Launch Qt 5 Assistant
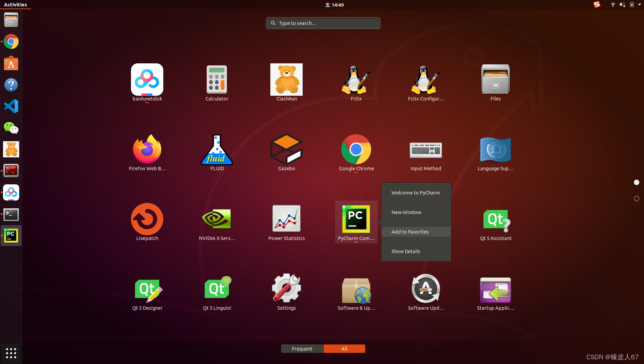 [x=496, y=222]
